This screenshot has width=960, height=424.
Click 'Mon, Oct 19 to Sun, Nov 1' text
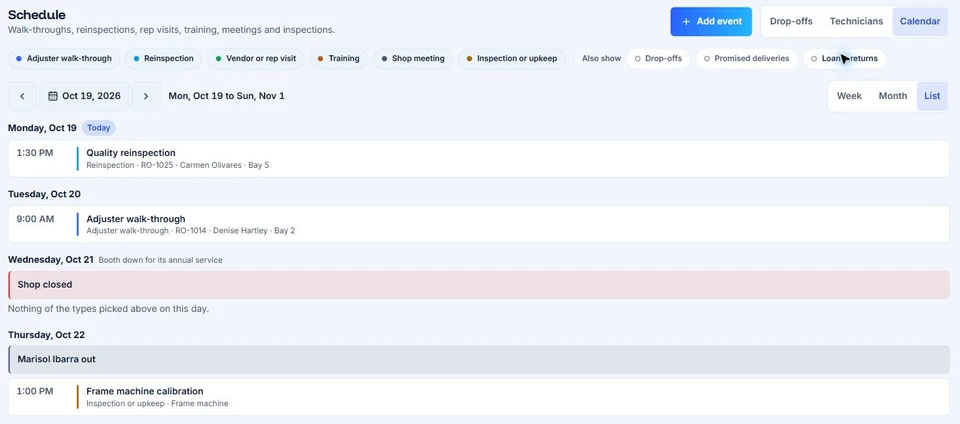click(x=226, y=96)
